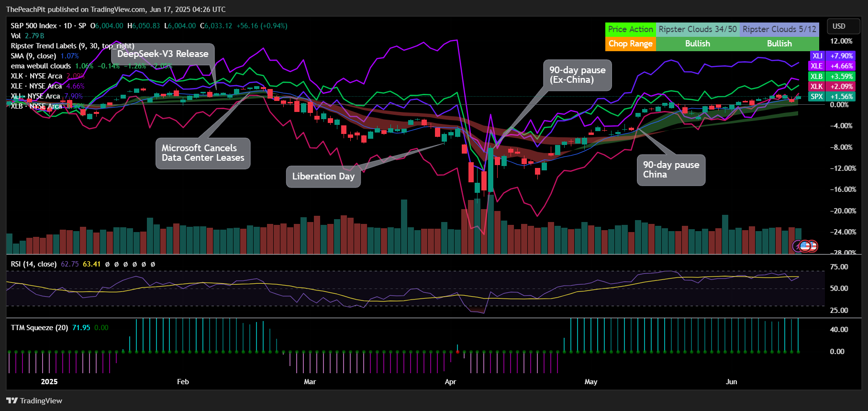This screenshot has width=868, height=411.
Task: Click the daily change '+56.16 (+0.94%)'
Action: click(x=262, y=26)
